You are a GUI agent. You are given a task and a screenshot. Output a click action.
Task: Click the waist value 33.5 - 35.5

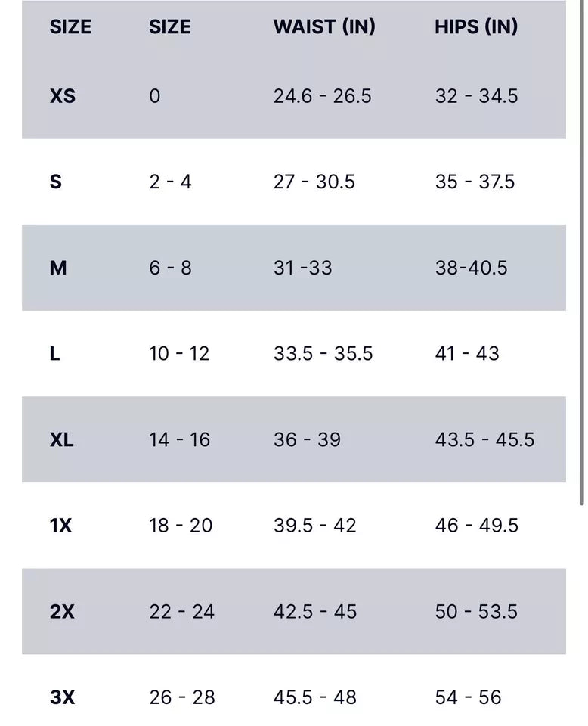pyautogui.click(x=323, y=354)
